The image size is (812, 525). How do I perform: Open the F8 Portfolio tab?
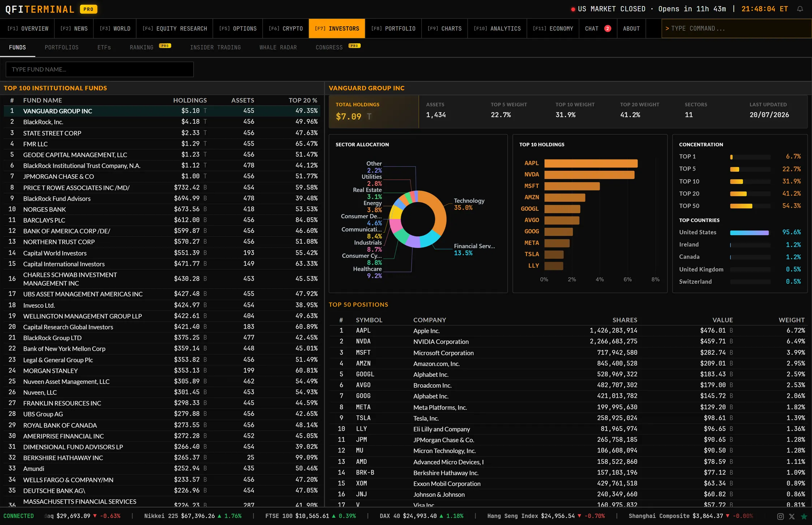393,29
